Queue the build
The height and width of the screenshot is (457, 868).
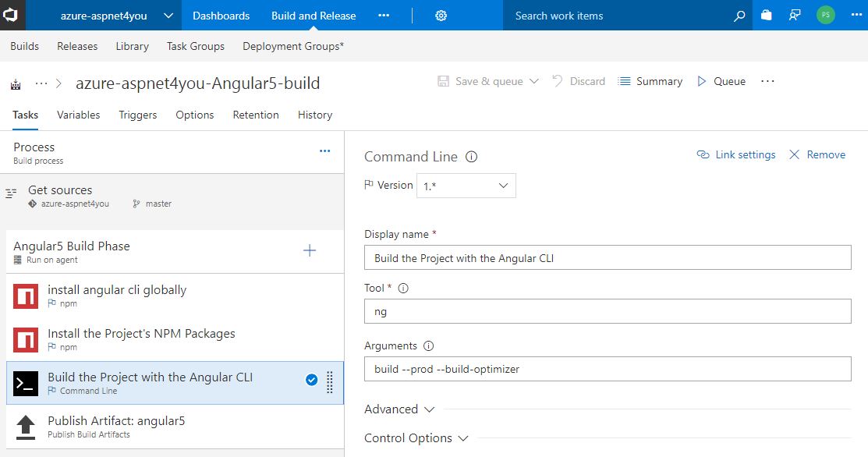point(721,81)
